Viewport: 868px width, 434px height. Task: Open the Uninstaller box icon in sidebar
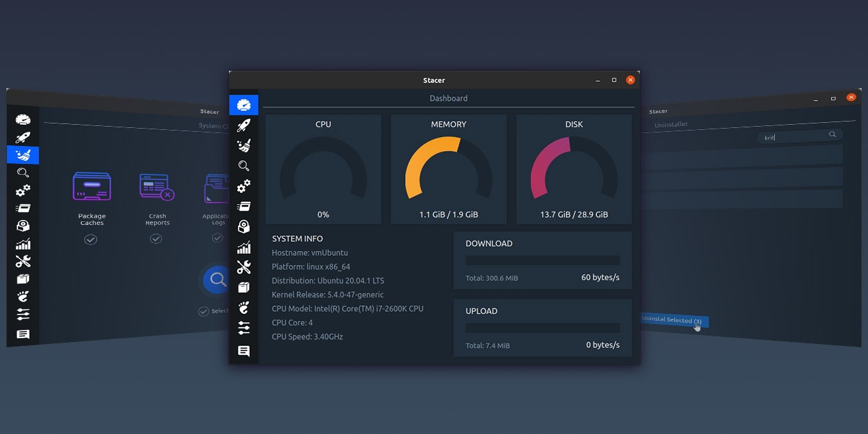244,287
